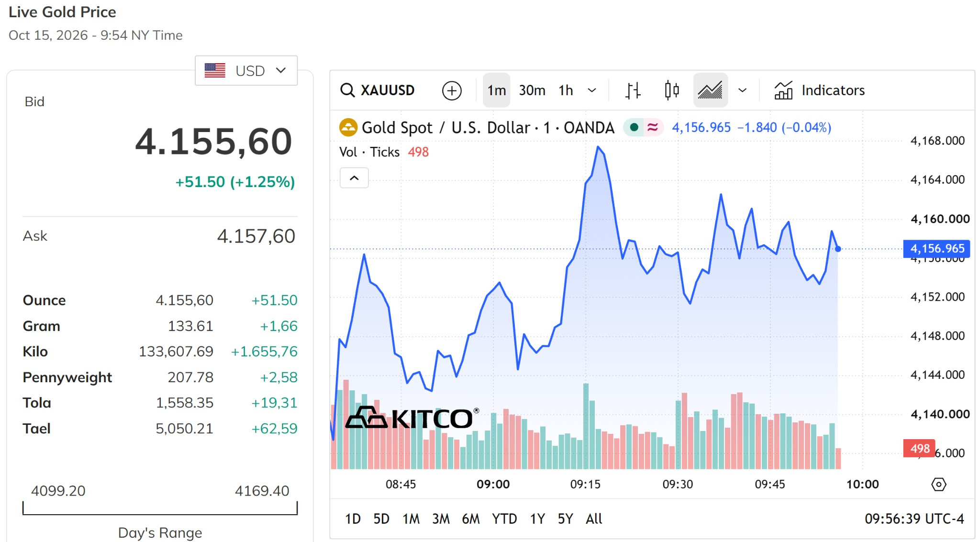This screenshot has height=542, width=980.
Task: Switch to the 1m interval
Action: click(x=497, y=90)
